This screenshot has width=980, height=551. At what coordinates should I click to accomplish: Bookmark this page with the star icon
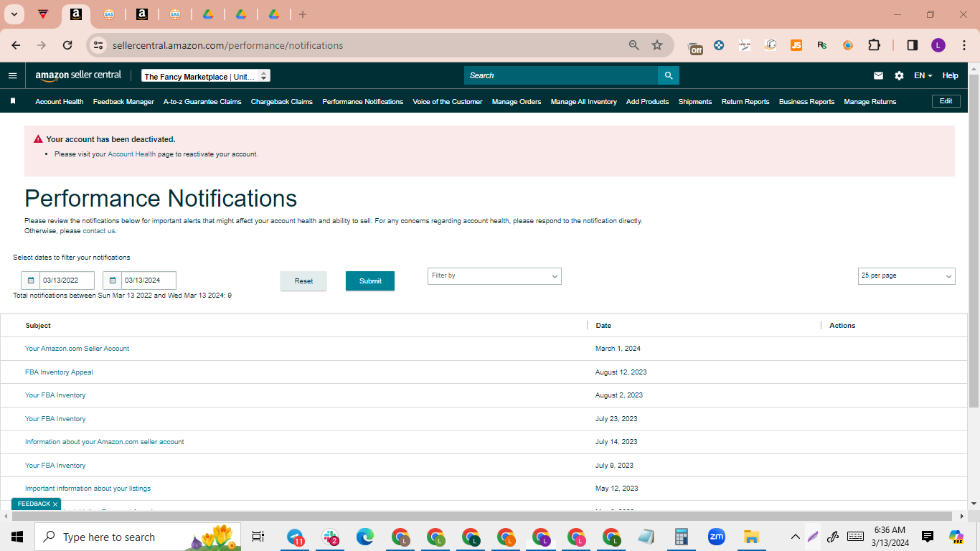click(657, 45)
